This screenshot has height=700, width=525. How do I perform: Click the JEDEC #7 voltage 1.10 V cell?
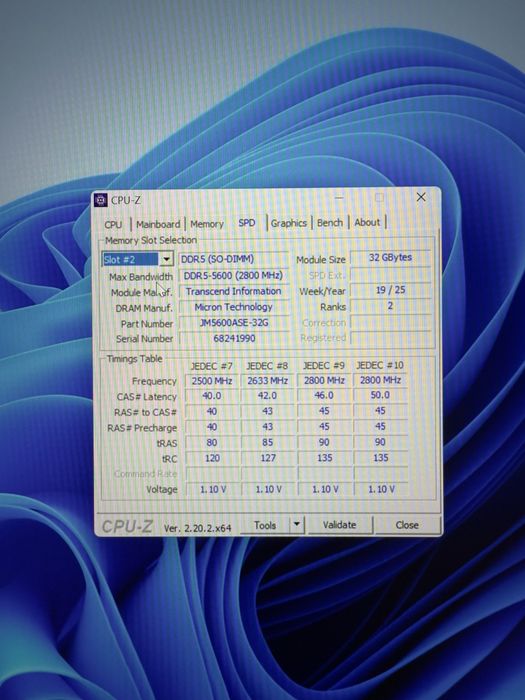click(x=212, y=489)
